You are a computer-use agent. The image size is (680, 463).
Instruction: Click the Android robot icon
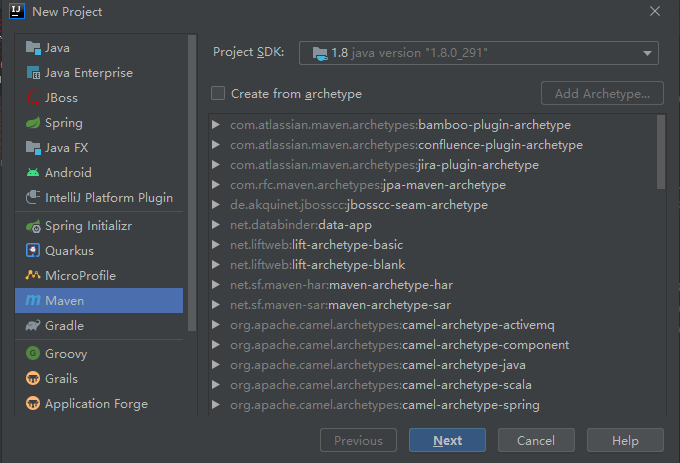[33, 173]
